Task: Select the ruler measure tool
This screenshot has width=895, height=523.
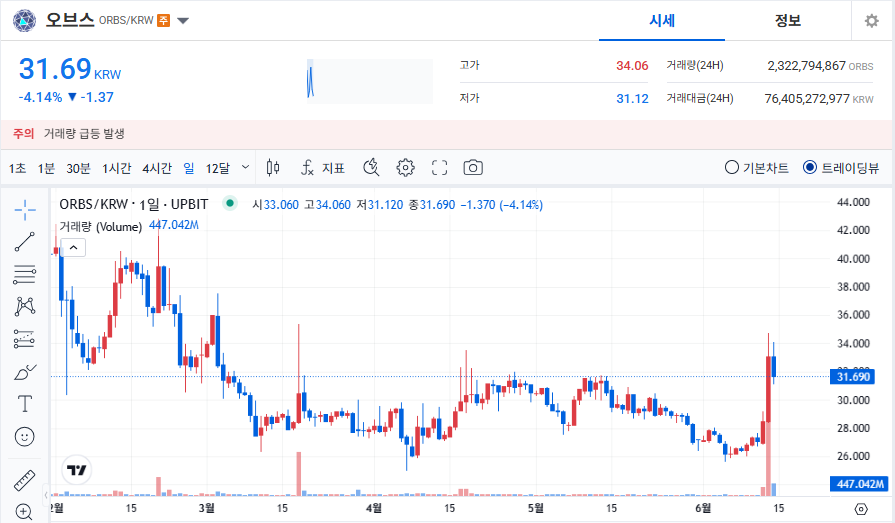Action: (x=25, y=480)
